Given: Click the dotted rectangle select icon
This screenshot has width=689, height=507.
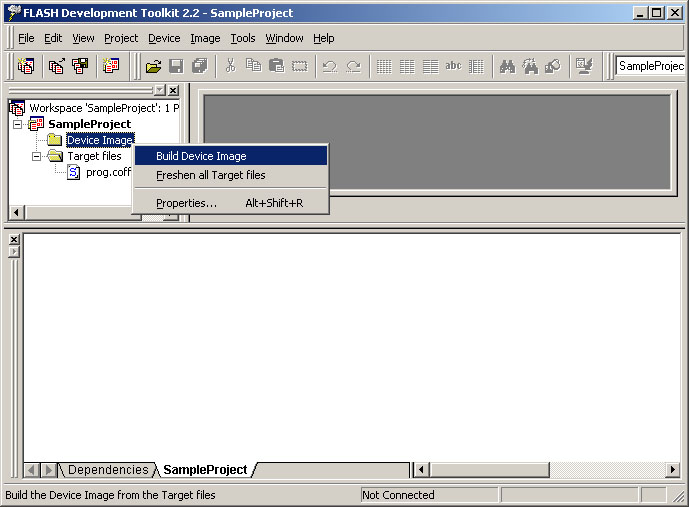Looking at the screenshot, I should (x=300, y=66).
